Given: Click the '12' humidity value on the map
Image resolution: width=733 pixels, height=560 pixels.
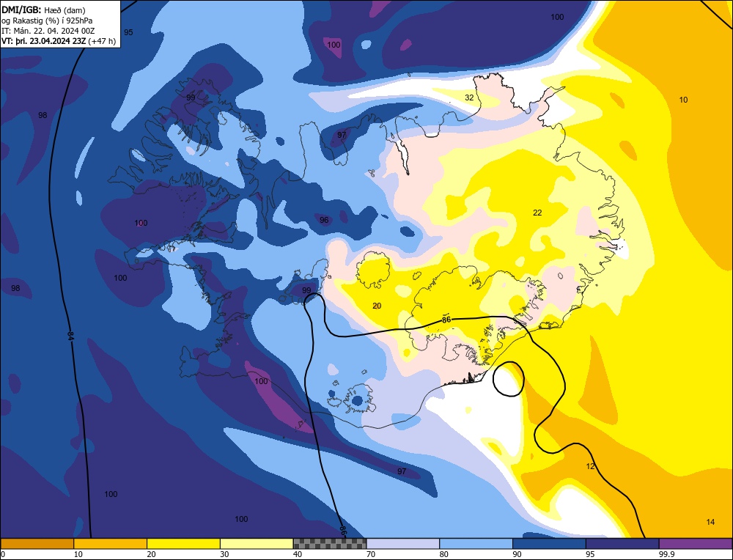Looking at the screenshot, I should pos(590,466).
